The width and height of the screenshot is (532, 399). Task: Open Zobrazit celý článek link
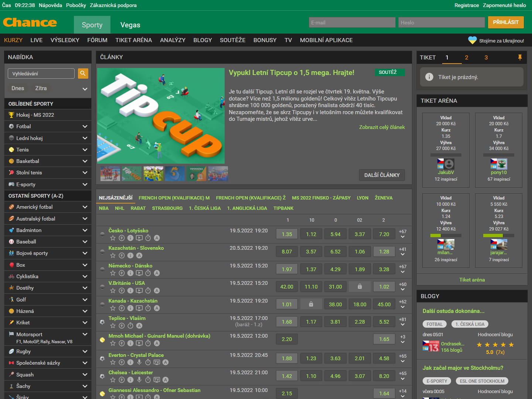click(x=382, y=127)
